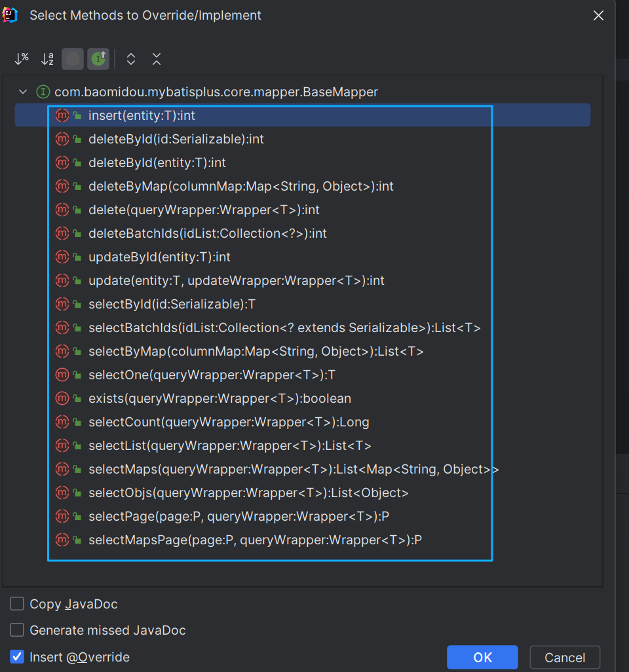Enable Generate missed JavaDoc checkbox
The height and width of the screenshot is (672, 629).
[x=17, y=629]
